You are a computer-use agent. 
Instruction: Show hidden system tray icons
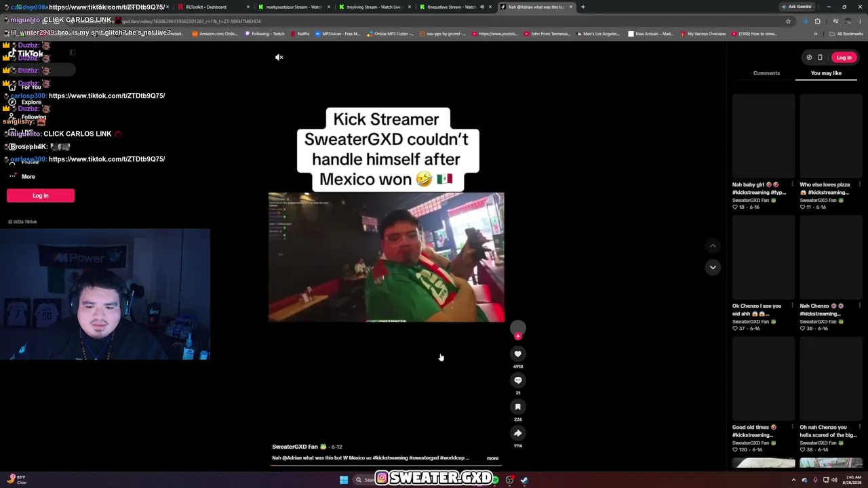[x=793, y=480]
